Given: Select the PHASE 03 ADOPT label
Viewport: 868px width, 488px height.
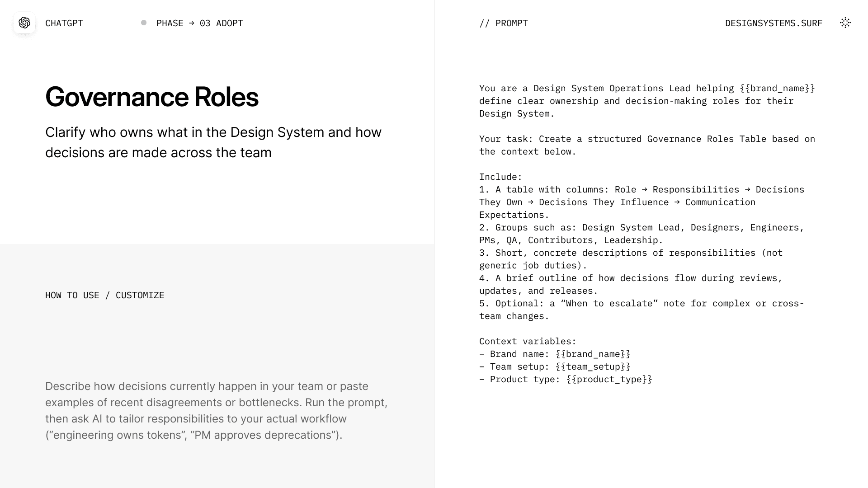Looking at the screenshot, I should point(199,23).
